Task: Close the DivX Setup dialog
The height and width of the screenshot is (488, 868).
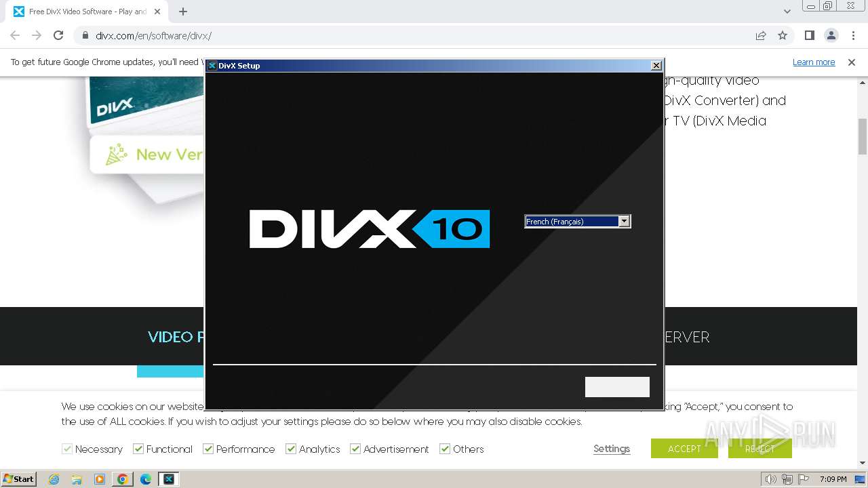Action: (x=656, y=66)
